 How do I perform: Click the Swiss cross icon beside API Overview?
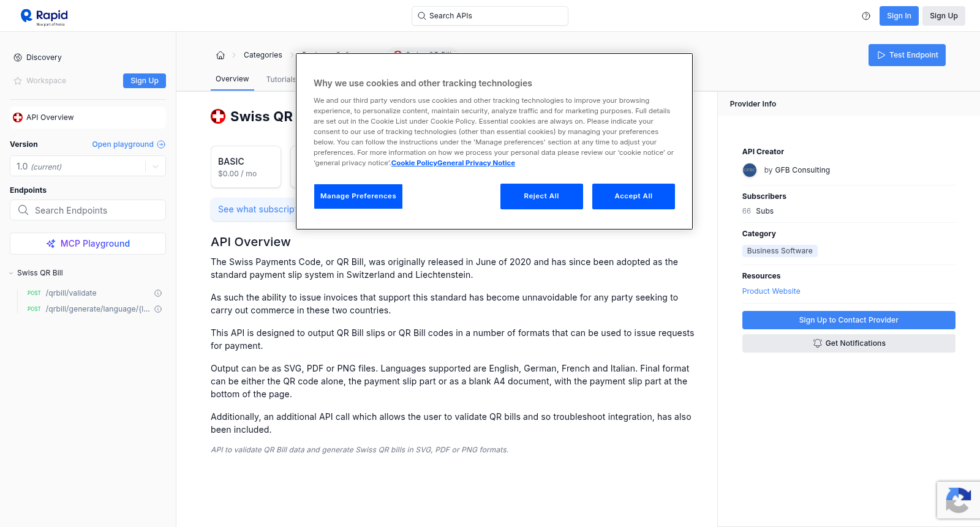click(18, 118)
